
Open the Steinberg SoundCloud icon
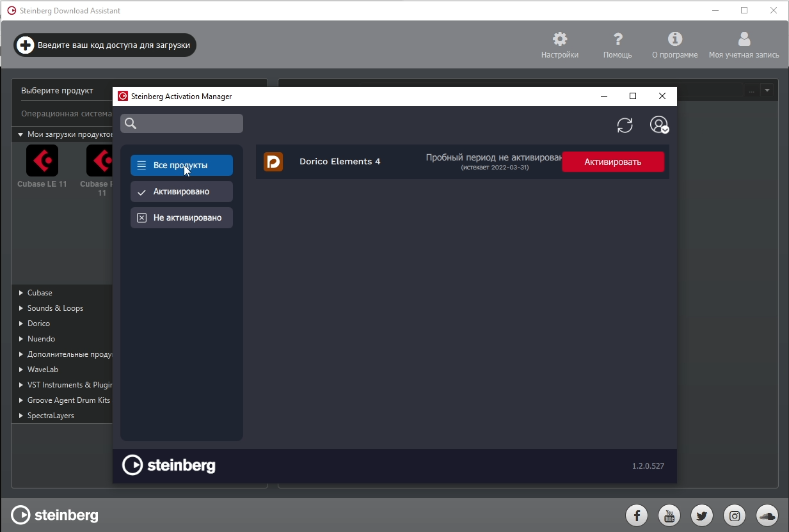pyautogui.click(x=767, y=515)
